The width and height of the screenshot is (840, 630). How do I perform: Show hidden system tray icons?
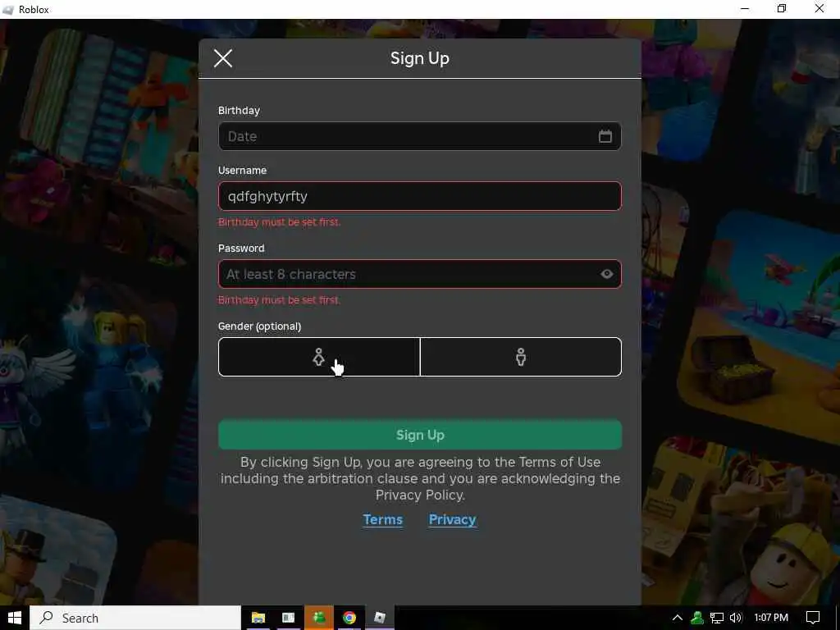[x=677, y=618]
